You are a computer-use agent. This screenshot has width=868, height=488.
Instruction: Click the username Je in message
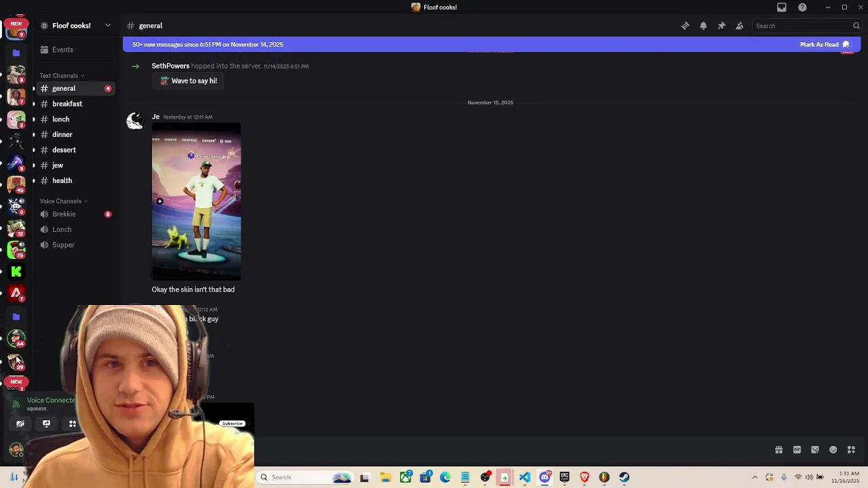[155, 117]
